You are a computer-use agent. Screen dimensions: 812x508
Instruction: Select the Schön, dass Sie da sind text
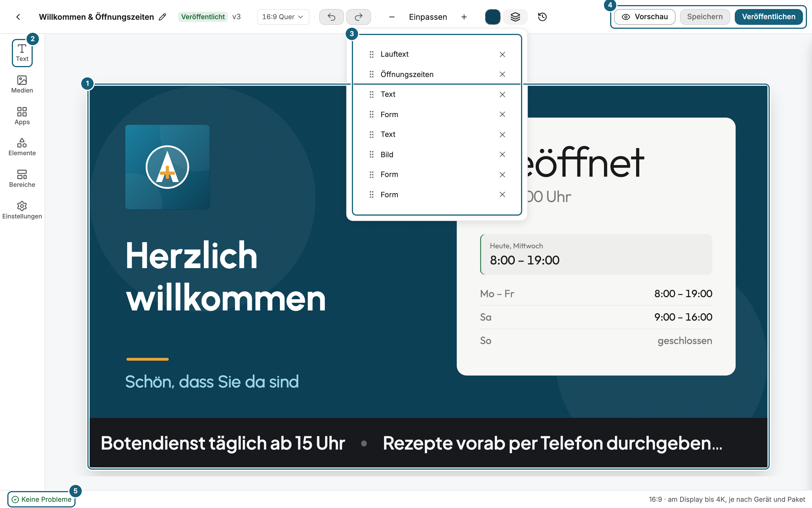[x=212, y=382]
